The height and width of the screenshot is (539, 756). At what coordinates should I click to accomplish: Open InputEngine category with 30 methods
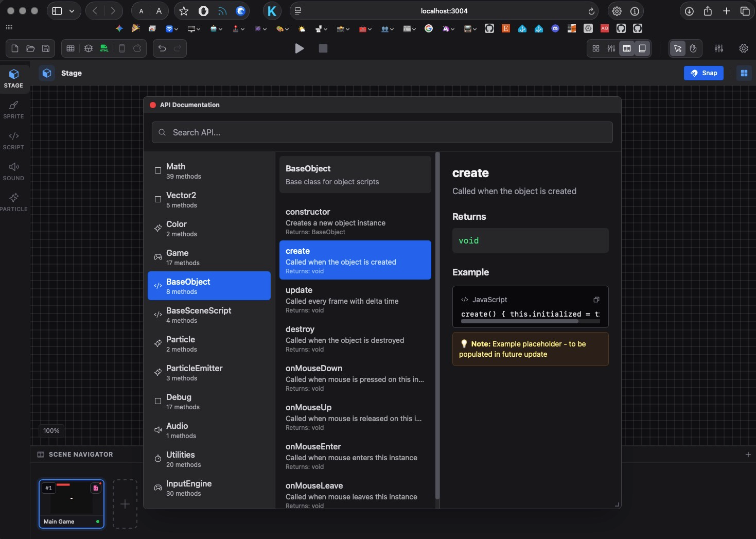click(x=209, y=488)
